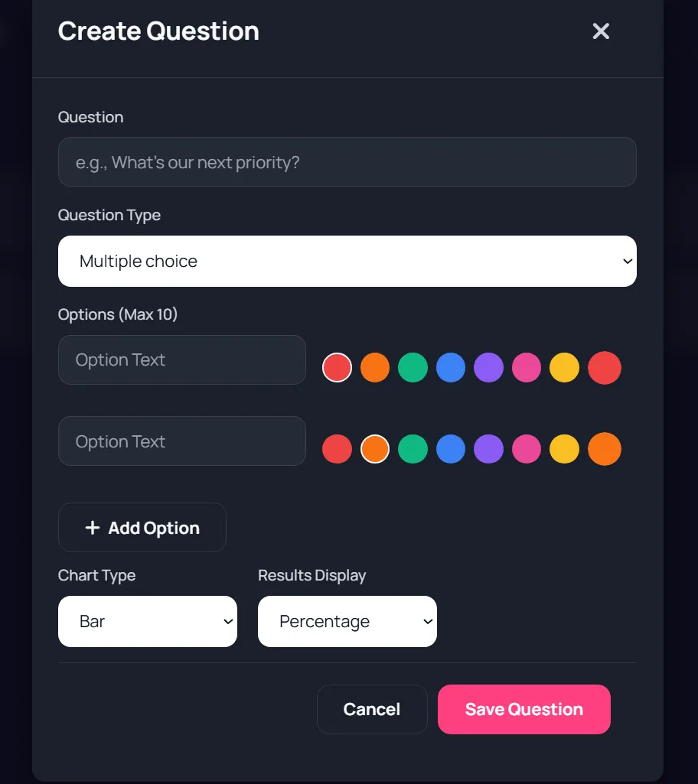Select the purple swatch for the second option

(488, 449)
